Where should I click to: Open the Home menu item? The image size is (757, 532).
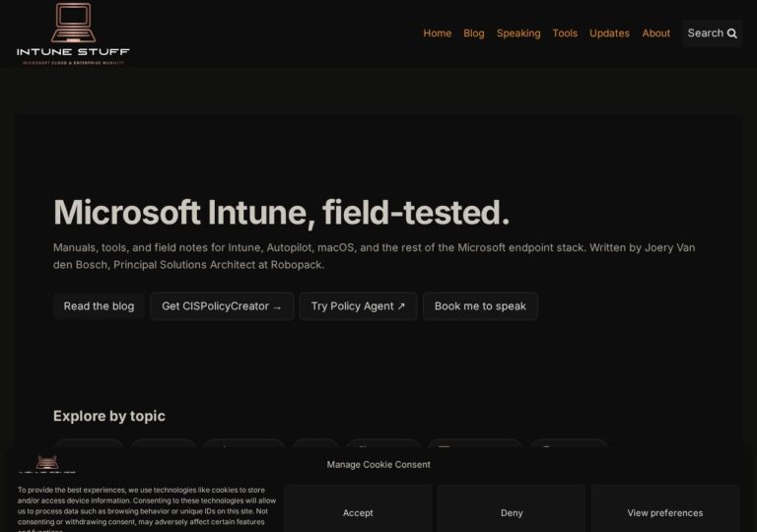pyautogui.click(x=438, y=33)
